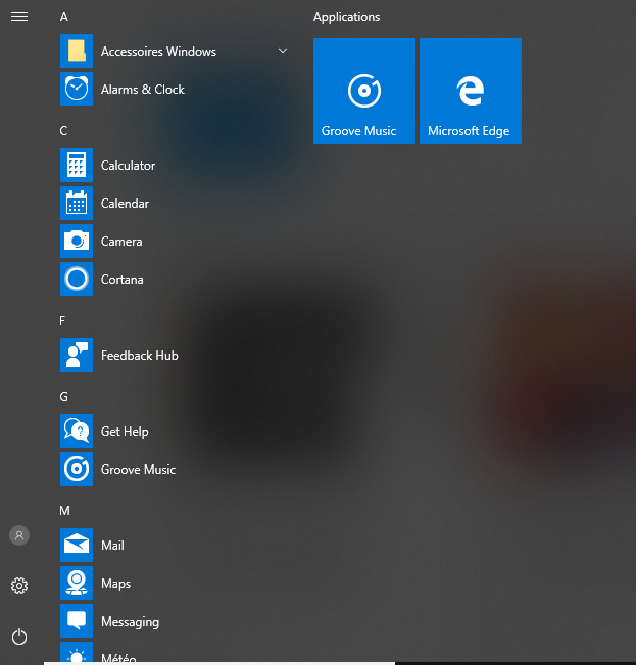Click Groove Music label in app list
This screenshot has width=637, height=665.
[139, 469]
